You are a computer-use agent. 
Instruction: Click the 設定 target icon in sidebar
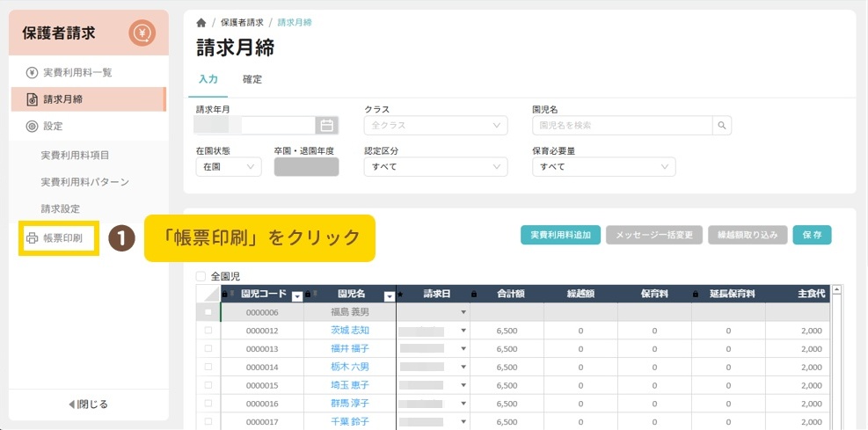click(x=32, y=126)
